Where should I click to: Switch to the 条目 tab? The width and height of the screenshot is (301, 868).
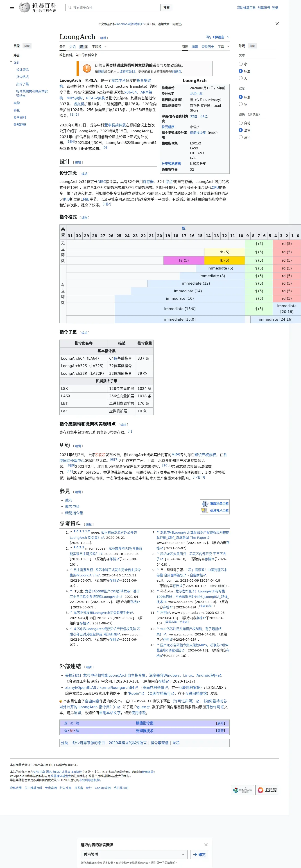pyautogui.click(x=63, y=47)
